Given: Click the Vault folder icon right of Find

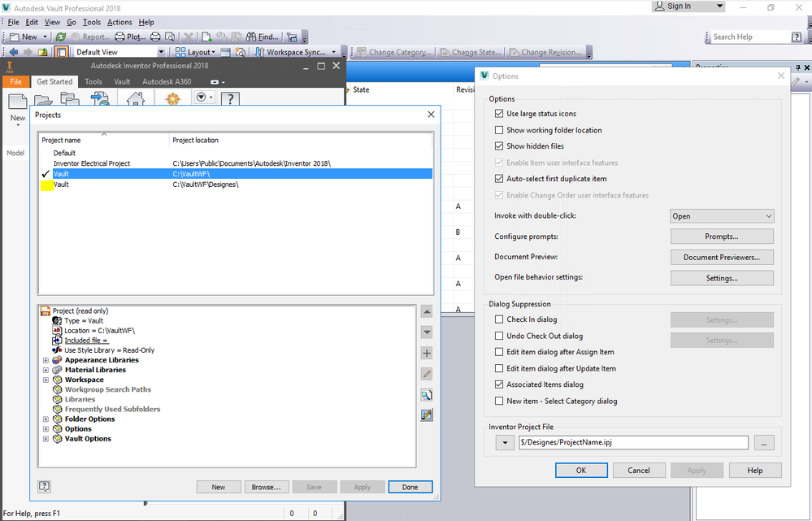Looking at the screenshot, I should coord(292,37).
